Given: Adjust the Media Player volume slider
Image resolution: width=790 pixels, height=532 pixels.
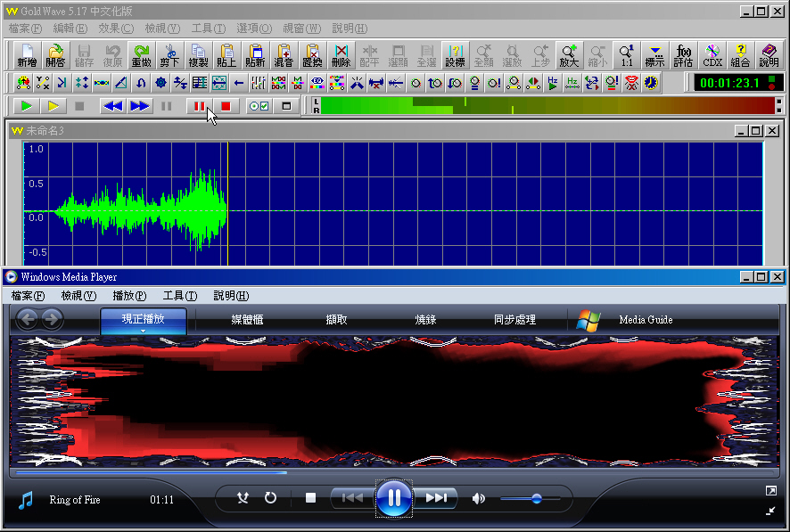Looking at the screenshot, I should [536, 499].
